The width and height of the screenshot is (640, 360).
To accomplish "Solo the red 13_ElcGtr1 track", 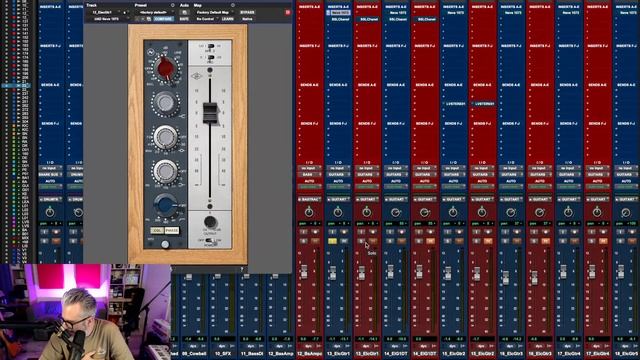I will [361, 241].
